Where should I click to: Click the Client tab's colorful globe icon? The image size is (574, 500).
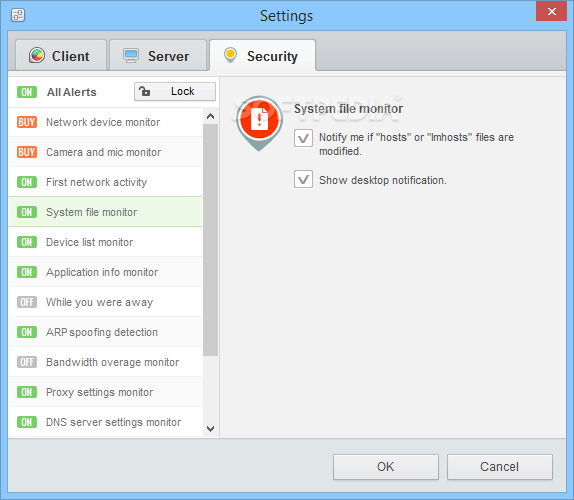37,56
